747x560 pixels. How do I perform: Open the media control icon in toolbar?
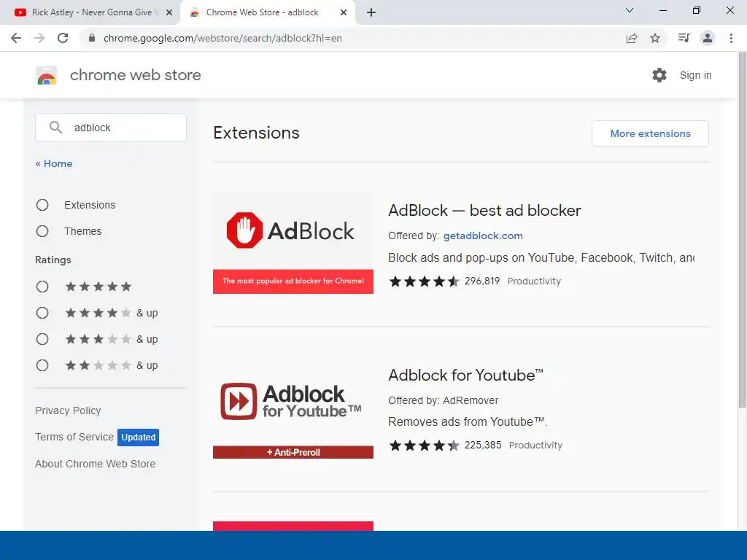coord(684,38)
